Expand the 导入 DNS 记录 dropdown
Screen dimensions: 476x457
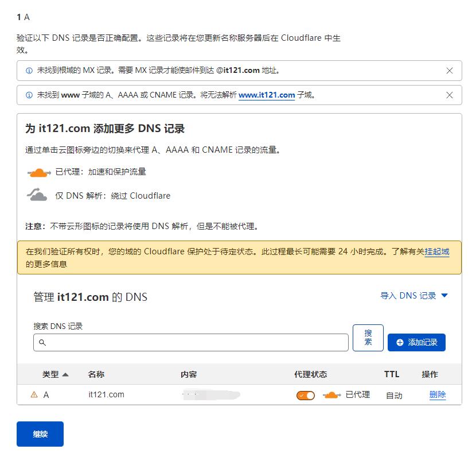414,295
